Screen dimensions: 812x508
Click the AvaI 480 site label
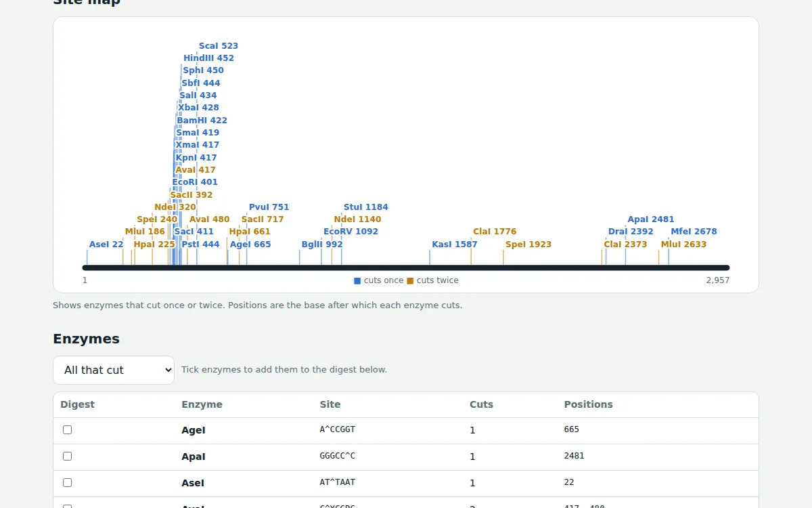click(x=210, y=219)
